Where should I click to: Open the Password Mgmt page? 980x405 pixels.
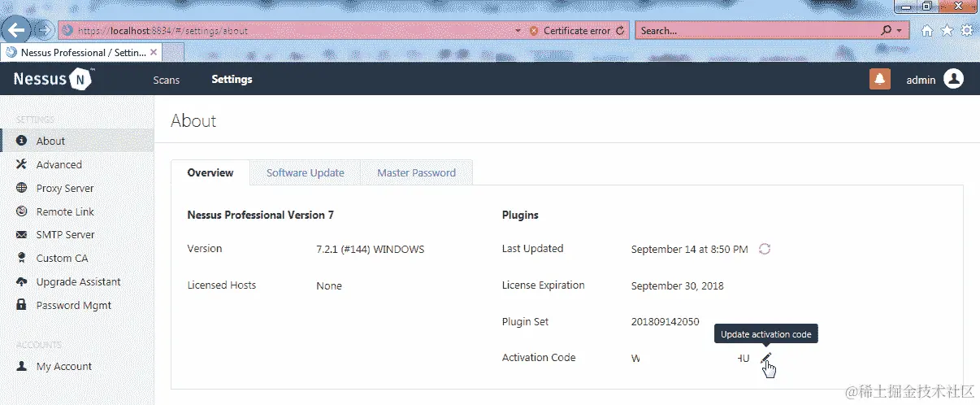[77, 305]
